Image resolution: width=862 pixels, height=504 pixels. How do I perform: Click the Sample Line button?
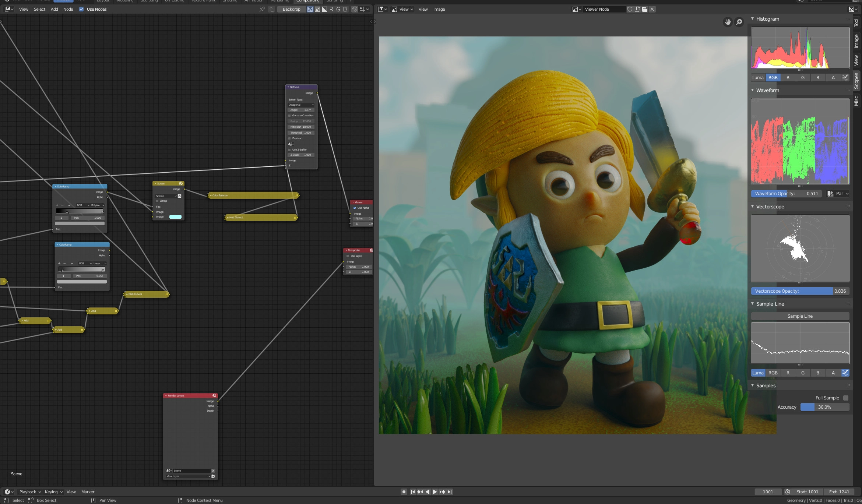[x=800, y=316]
